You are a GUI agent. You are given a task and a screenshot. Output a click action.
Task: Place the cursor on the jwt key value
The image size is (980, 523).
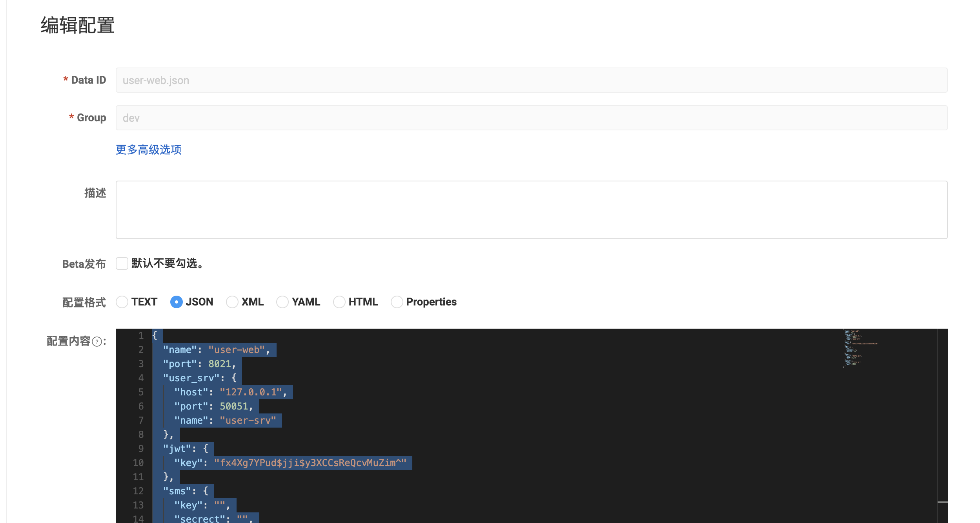pos(310,463)
